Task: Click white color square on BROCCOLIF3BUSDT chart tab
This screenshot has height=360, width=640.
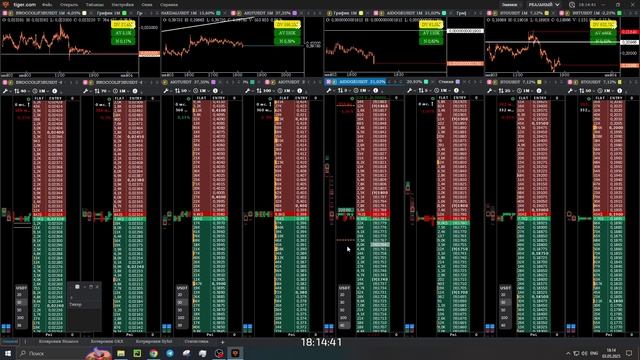Action: coord(84,13)
